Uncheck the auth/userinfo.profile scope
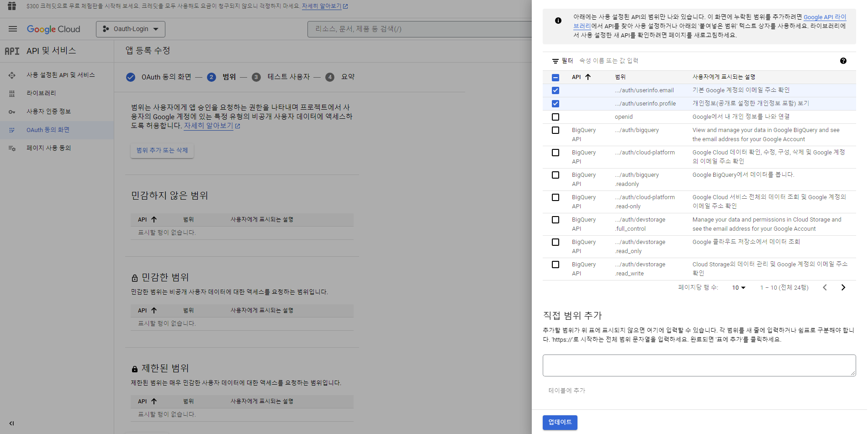 tap(556, 104)
